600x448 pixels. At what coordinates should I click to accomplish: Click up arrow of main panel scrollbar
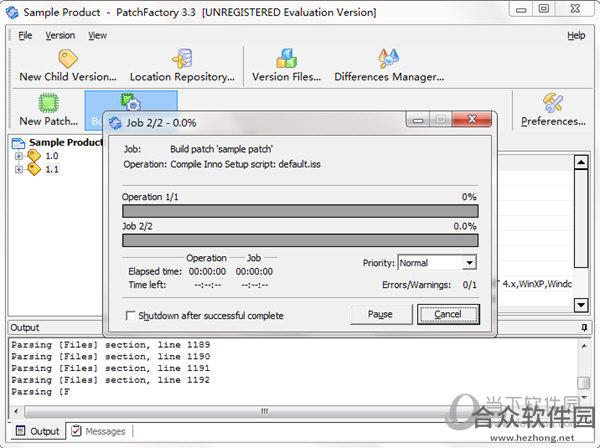(x=581, y=162)
